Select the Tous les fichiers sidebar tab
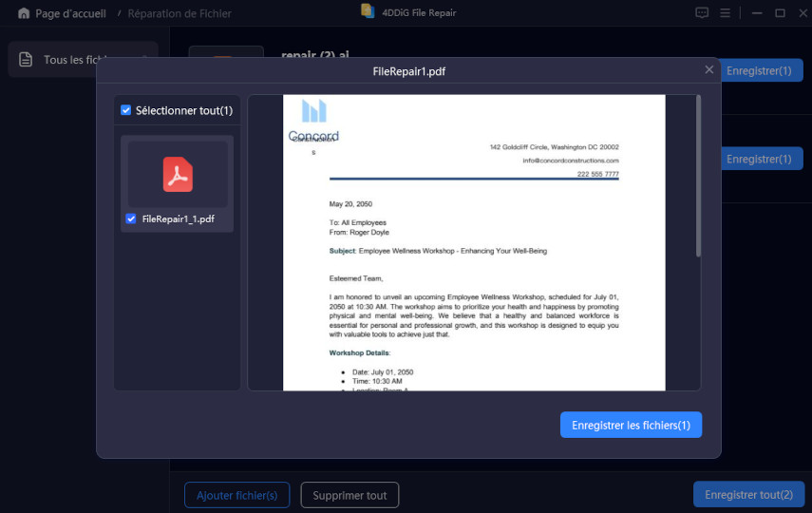812x513 pixels. coord(83,60)
